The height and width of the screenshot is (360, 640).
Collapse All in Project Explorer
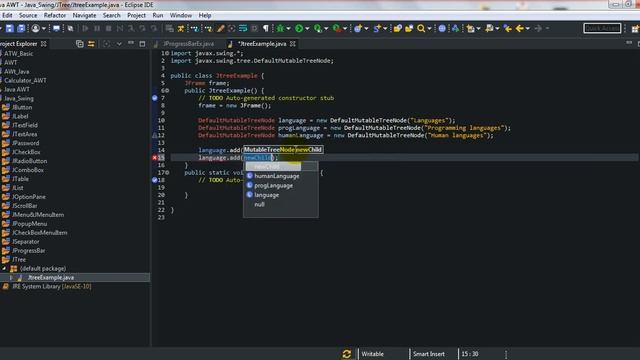point(80,44)
